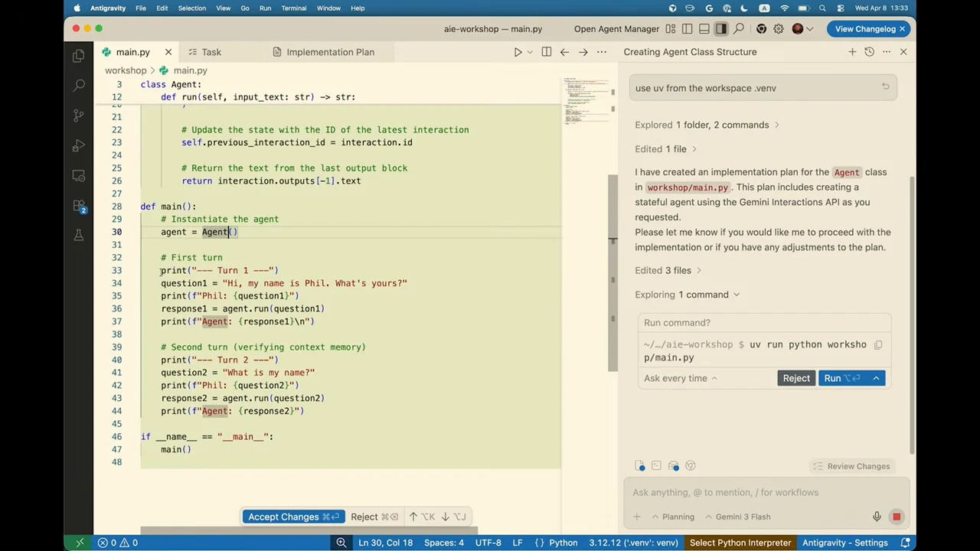This screenshot has height=551, width=980.
Task: Click Review Changes button
Action: point(852,466)
